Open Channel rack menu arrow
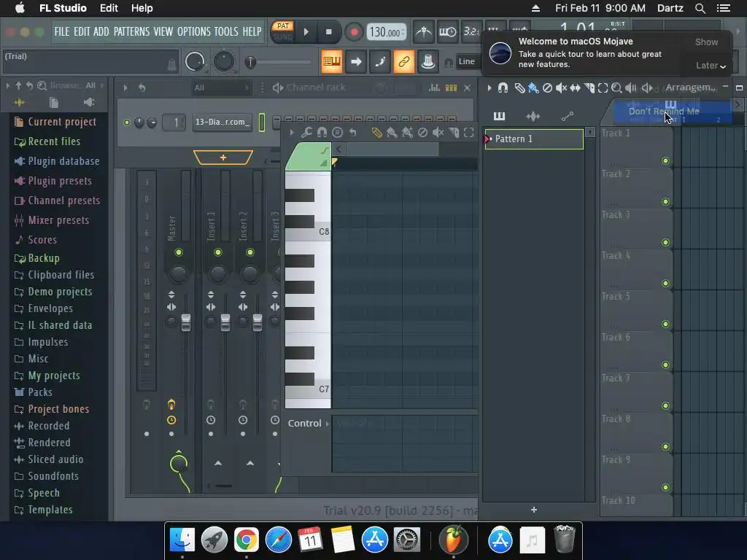The height and width of the screenshot is (560, 747). point(125,87)
